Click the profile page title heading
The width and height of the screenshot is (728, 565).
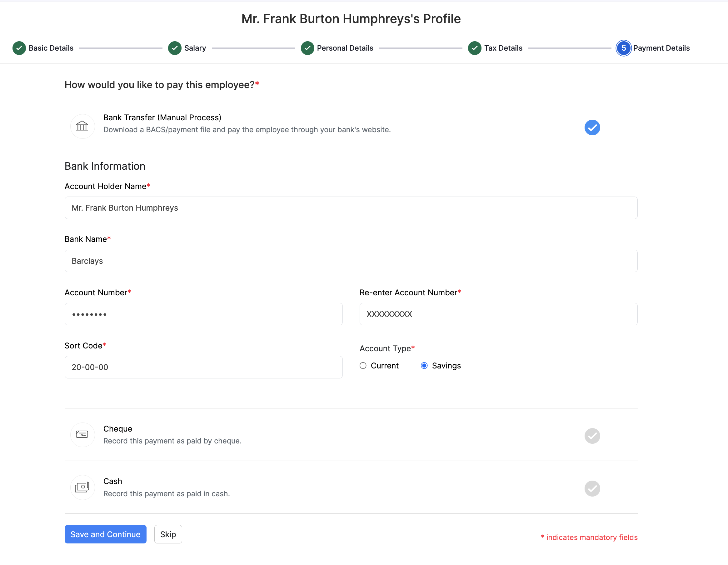(x=351, y=19)
